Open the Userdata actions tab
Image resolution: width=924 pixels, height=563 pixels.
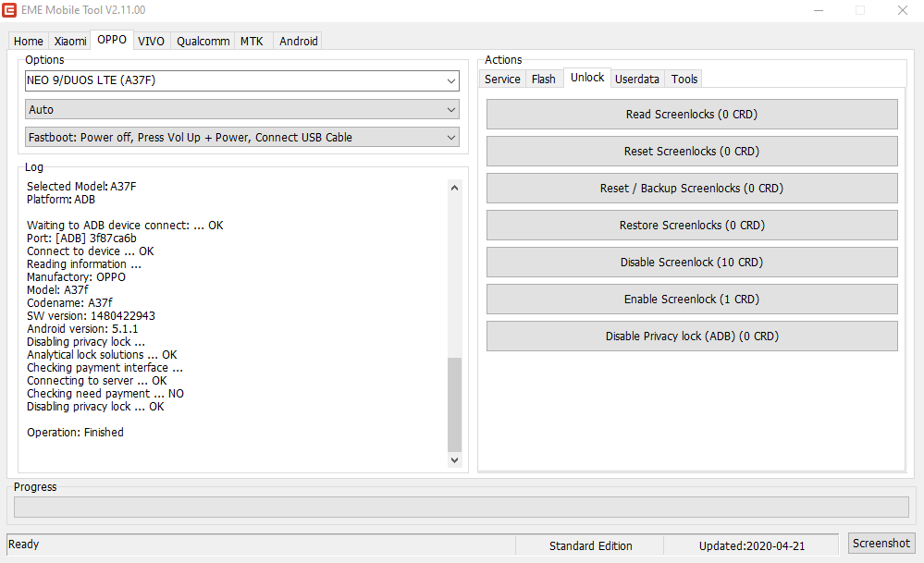click(637, 79)
